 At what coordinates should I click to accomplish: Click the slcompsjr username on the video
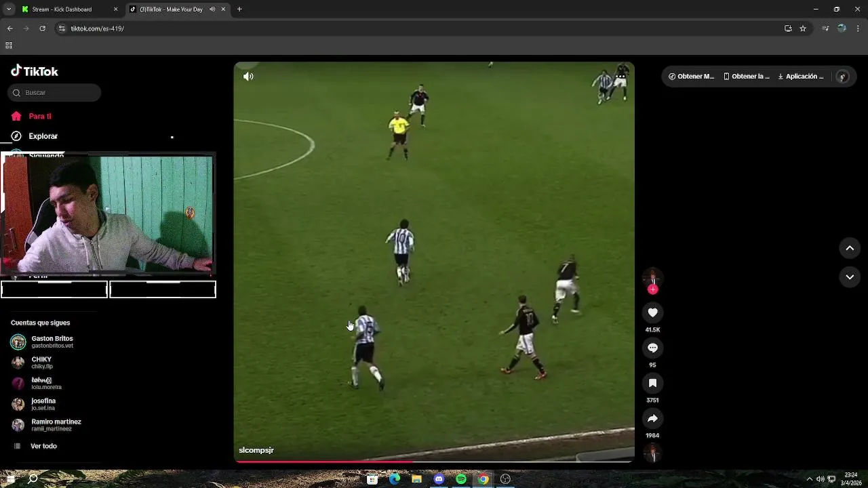point(256,450)
